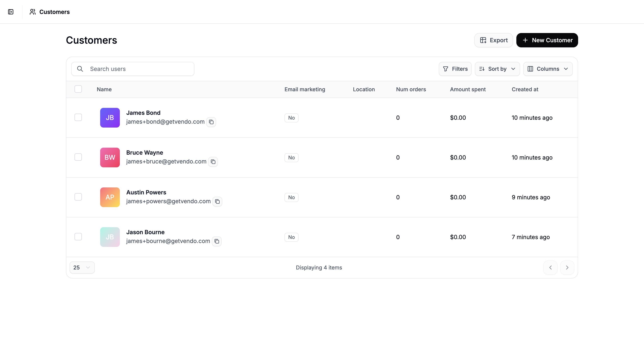644x340 pixels.
Task: Click the No badge in Bruce Wayne row
Action: (x=291, y=158)
